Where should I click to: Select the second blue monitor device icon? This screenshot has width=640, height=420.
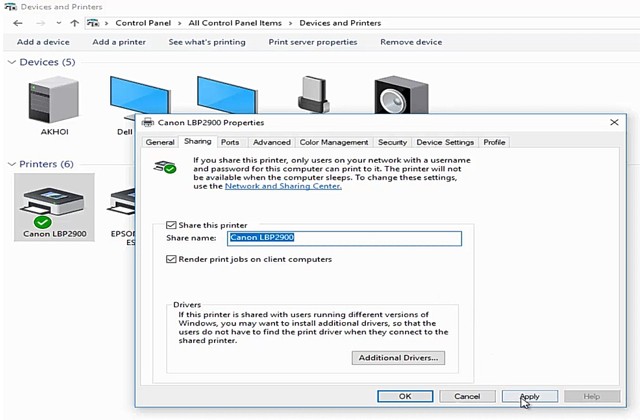(227, 95)
